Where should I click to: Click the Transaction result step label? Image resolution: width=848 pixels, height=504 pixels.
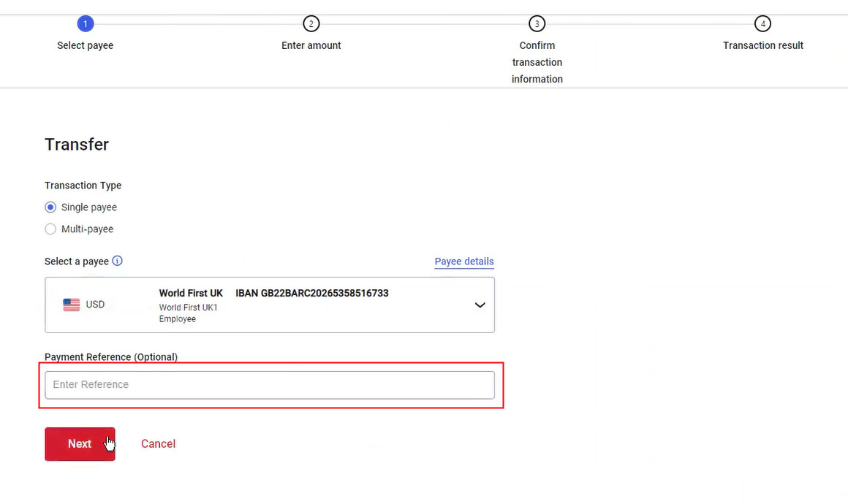coord(763,45)
